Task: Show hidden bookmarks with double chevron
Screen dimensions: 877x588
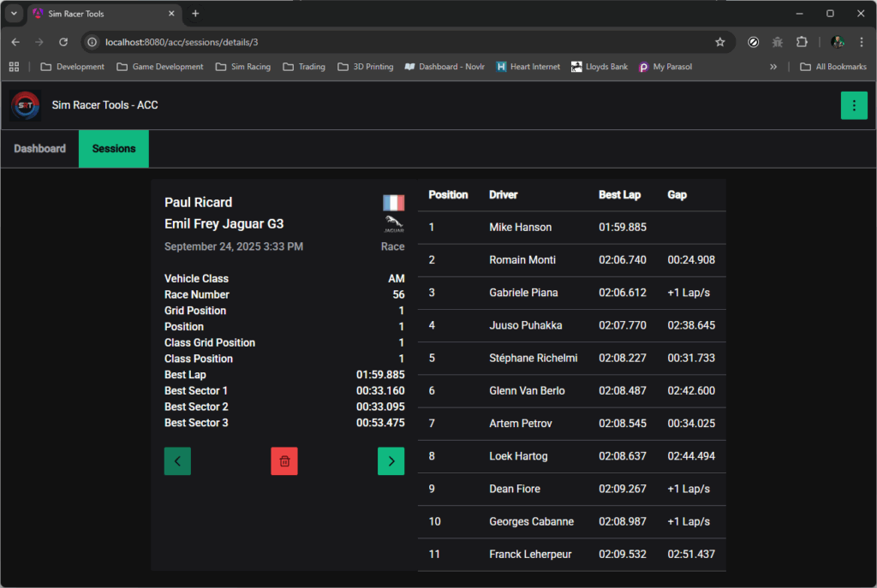Action: pos(773,67)
